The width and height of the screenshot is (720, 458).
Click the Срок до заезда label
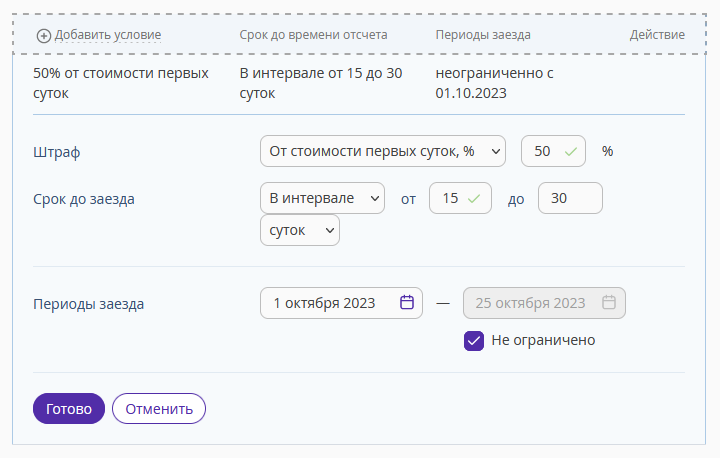(x=84, y=199)
